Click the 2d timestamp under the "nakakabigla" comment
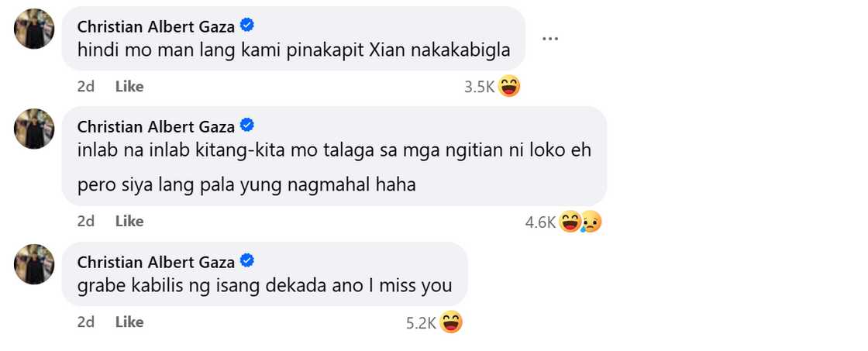868x351 pixels. coord(86,86)
